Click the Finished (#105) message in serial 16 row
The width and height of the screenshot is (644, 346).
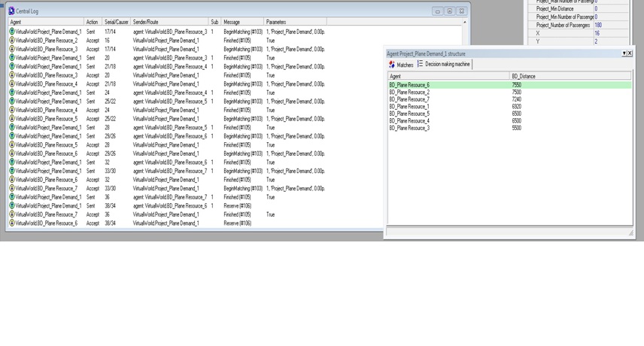pos(237,40)
